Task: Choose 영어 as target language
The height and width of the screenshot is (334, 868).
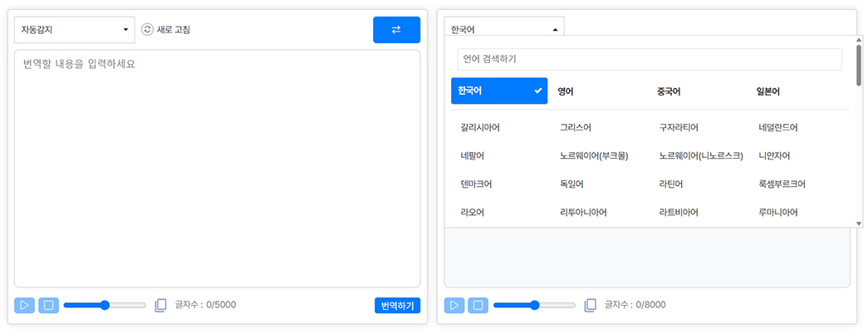Action: coord(566,91)
